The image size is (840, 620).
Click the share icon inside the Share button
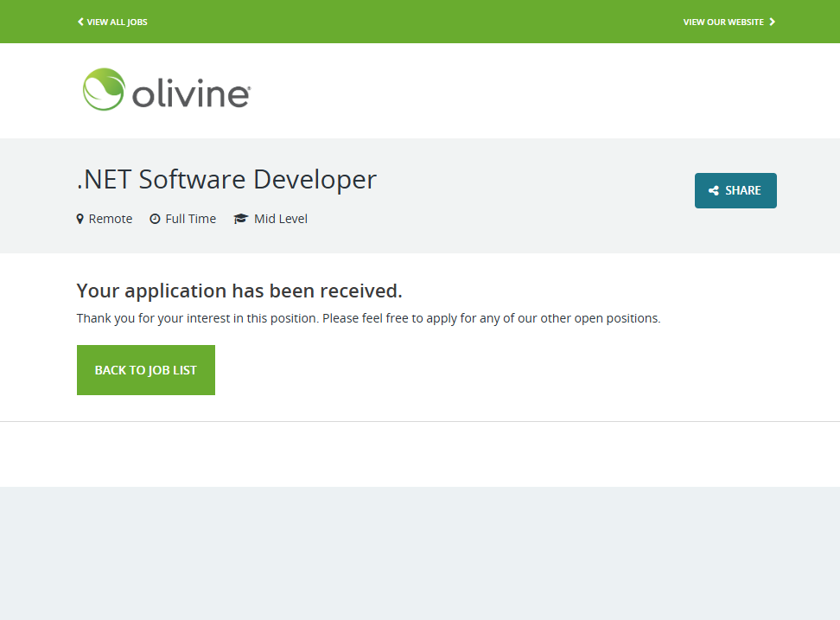click(714, 191)
